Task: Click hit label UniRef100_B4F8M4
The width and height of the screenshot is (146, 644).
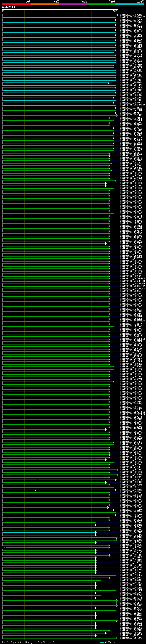Action: pos(131,110)
